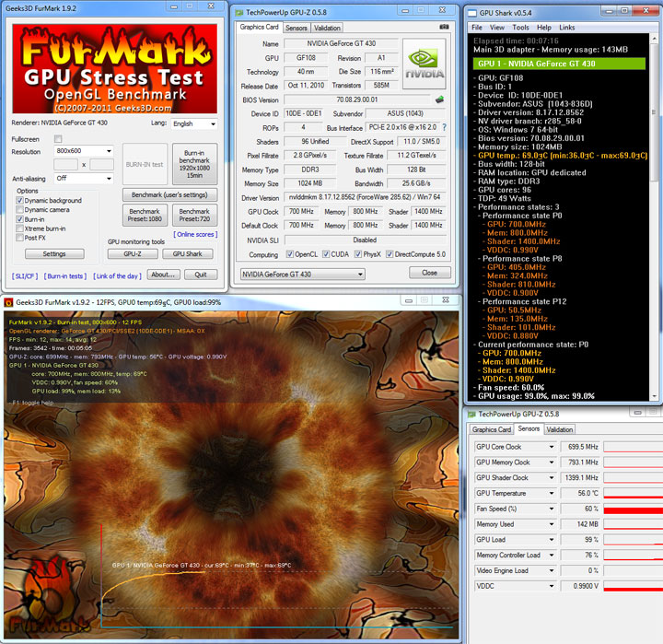This screenshot has height=644, width=663.
Task: Click the FurMark banner logo image
Action: pos(114,68)
